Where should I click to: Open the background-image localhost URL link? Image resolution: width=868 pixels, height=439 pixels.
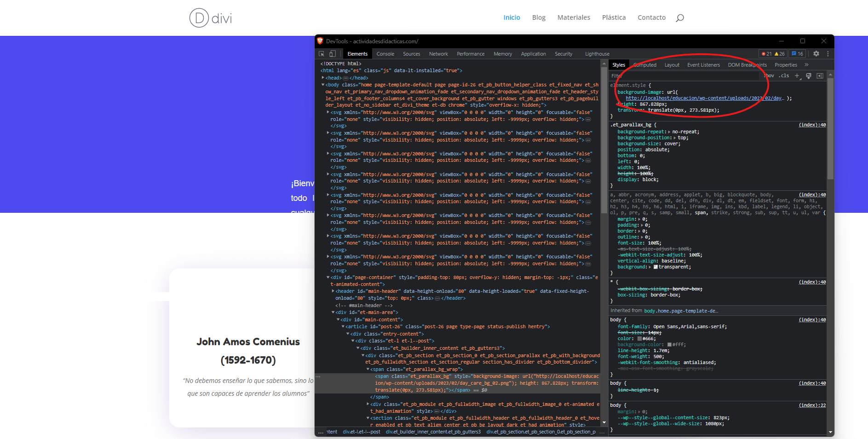(704, 98)
